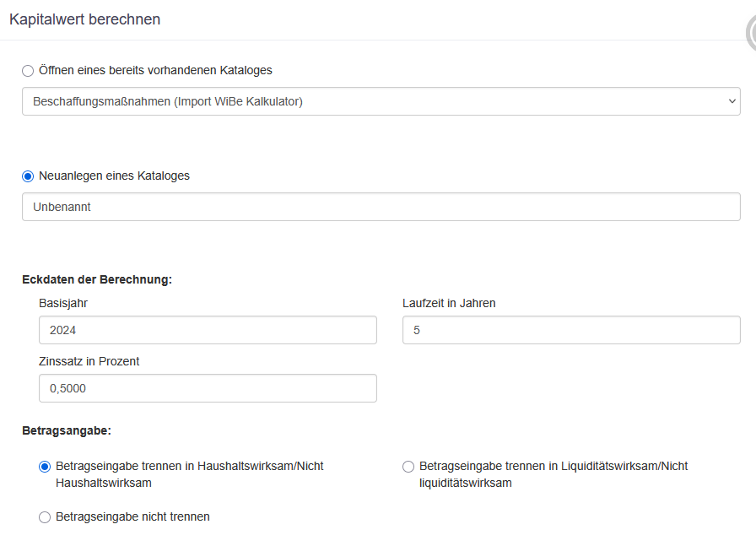
Task: Focus the Basisjahr field showing 2024
Action: point(208,330)
